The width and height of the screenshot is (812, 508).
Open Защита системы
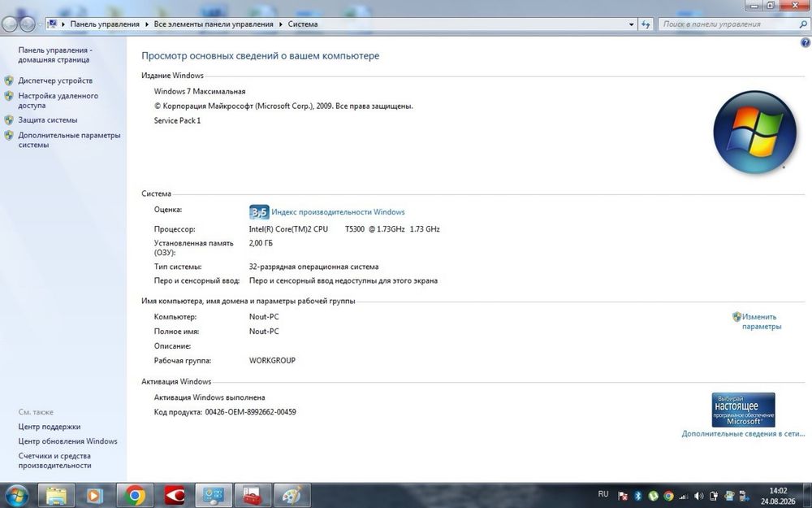pyautogui.click(x=48, y=119)
